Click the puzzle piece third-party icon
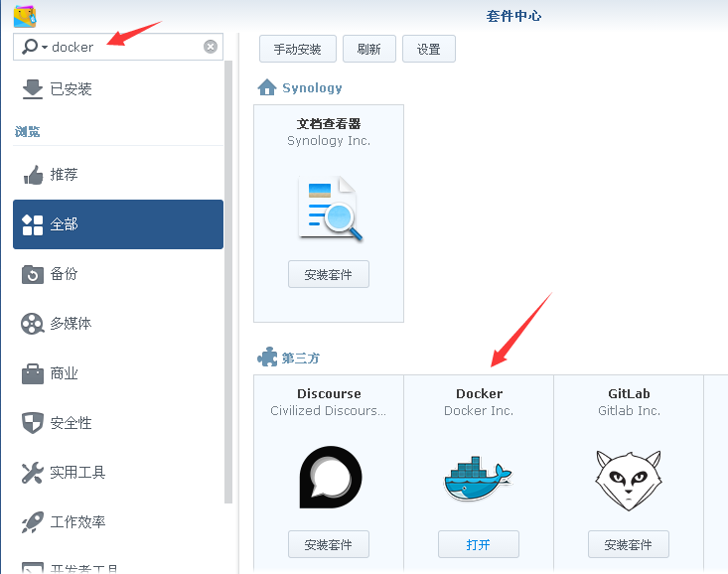The image size is (728, 574). coord(267,358)
